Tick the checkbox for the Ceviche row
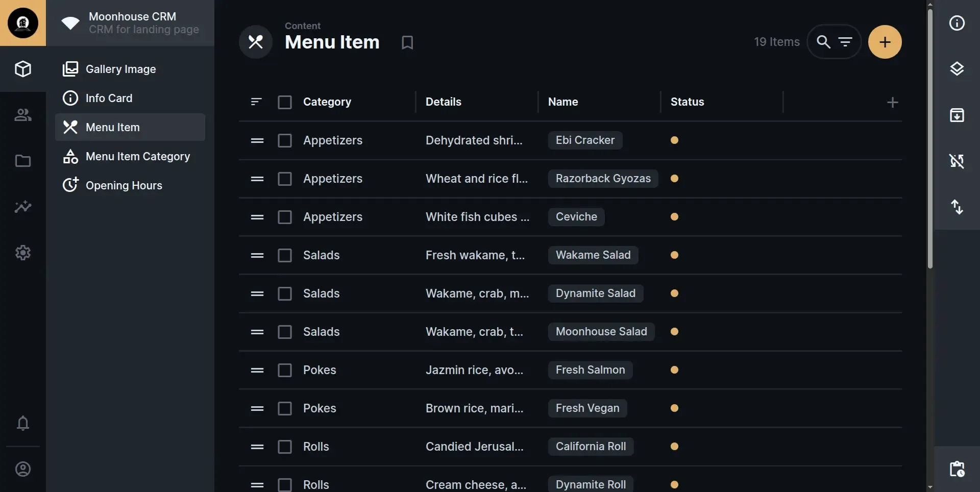 tap(285, 217)
